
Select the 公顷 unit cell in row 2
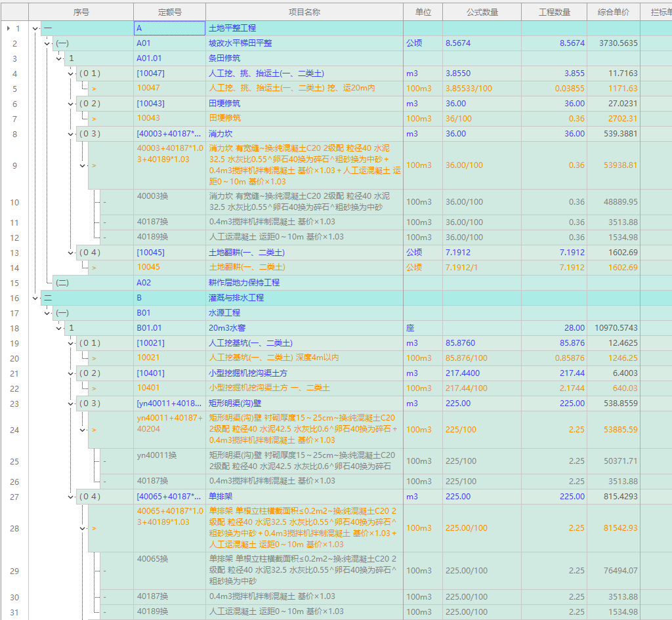[423, 43]
